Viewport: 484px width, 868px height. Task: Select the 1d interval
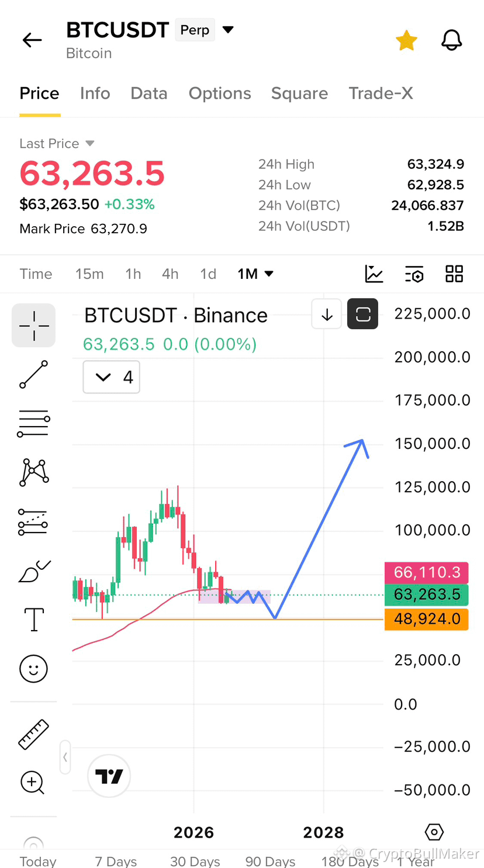coord(208,274)
